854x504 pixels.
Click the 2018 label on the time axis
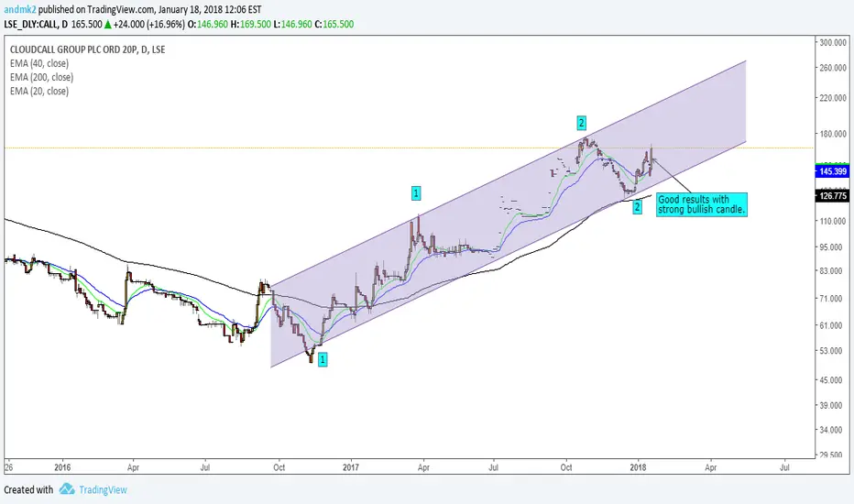click(x=638, y=467)
